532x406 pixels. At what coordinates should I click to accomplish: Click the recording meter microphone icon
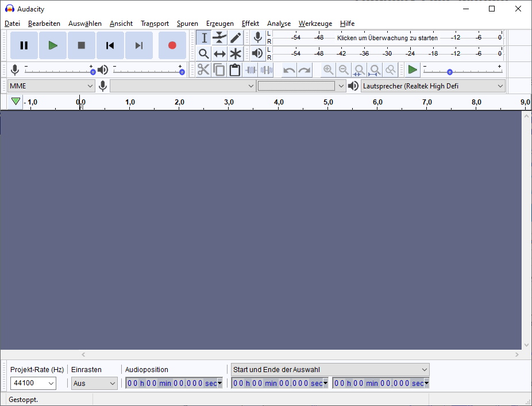258,38
